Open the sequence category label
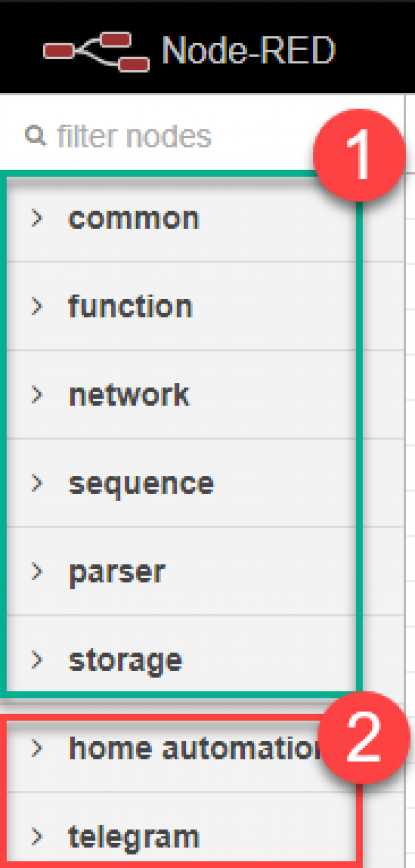The image size is (415, 868). click(142, 484)
